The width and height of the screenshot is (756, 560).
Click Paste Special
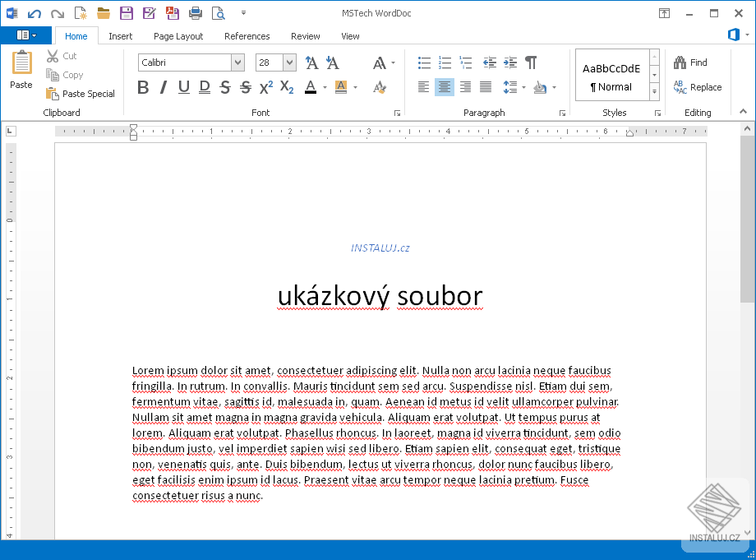pyautogui.click(x=81, y=94)
